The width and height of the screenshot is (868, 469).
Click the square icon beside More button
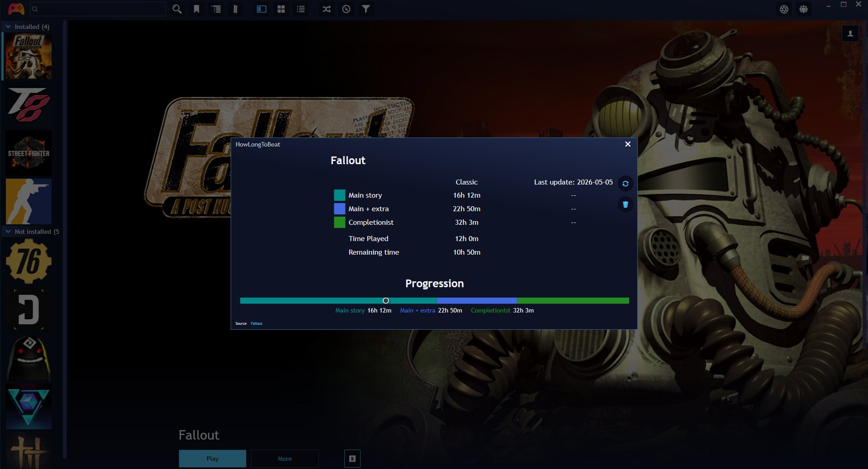tap(352, 459)
